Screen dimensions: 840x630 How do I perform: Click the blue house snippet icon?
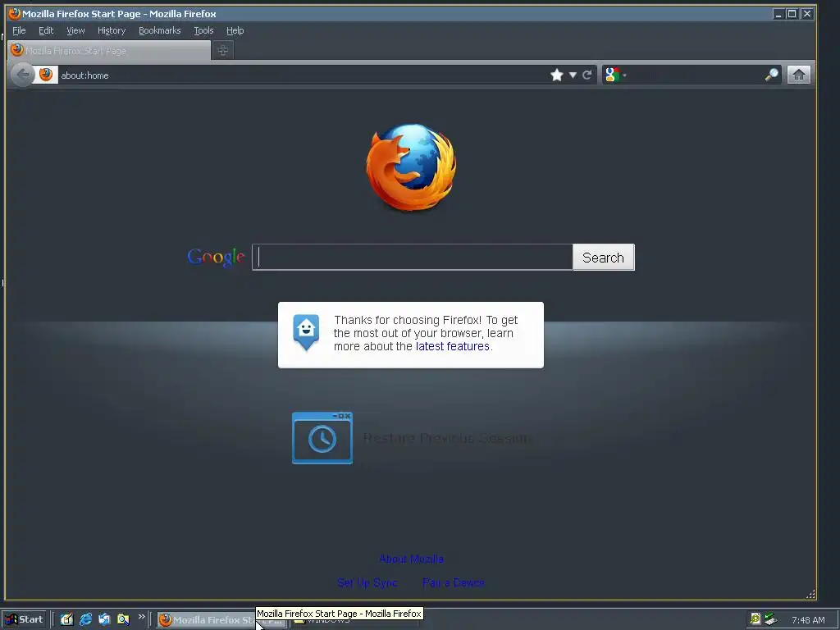(306, 332)
